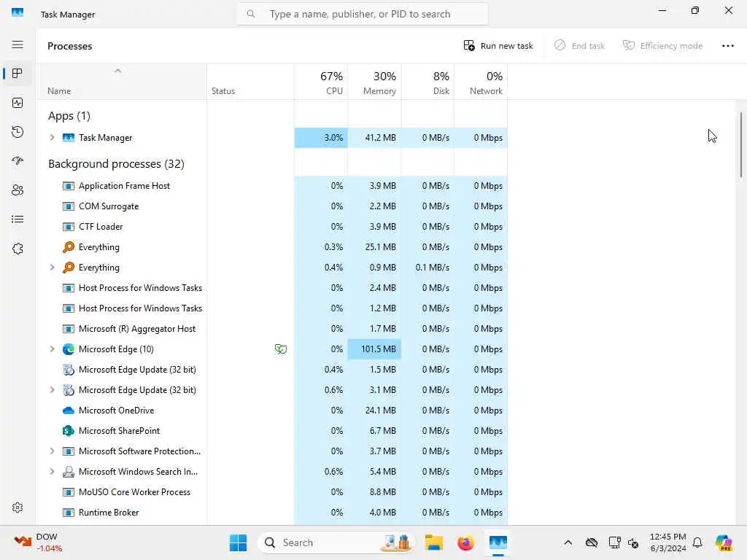Click the Task Manager app row icon

click(69, 138)
